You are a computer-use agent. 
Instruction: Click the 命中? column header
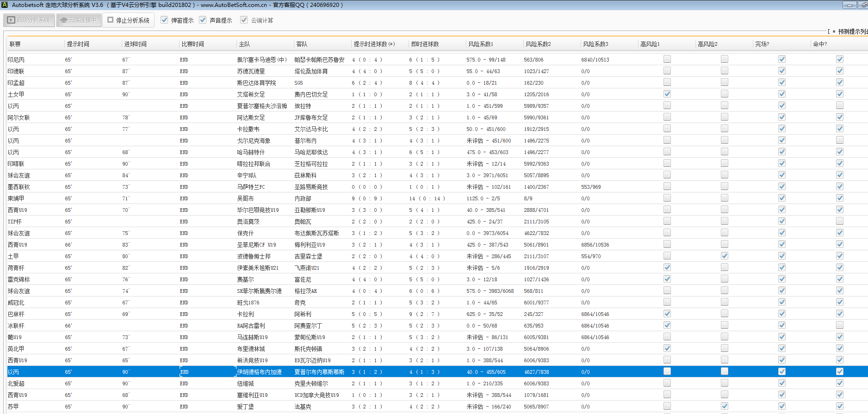point(820,44)
